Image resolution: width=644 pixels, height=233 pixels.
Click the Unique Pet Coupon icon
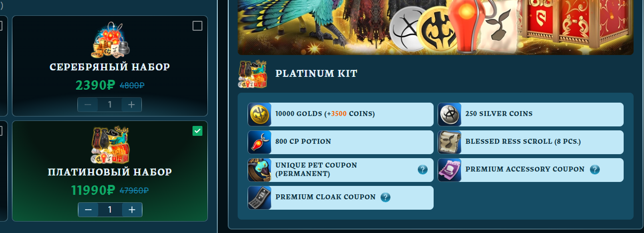pos(259,170)
